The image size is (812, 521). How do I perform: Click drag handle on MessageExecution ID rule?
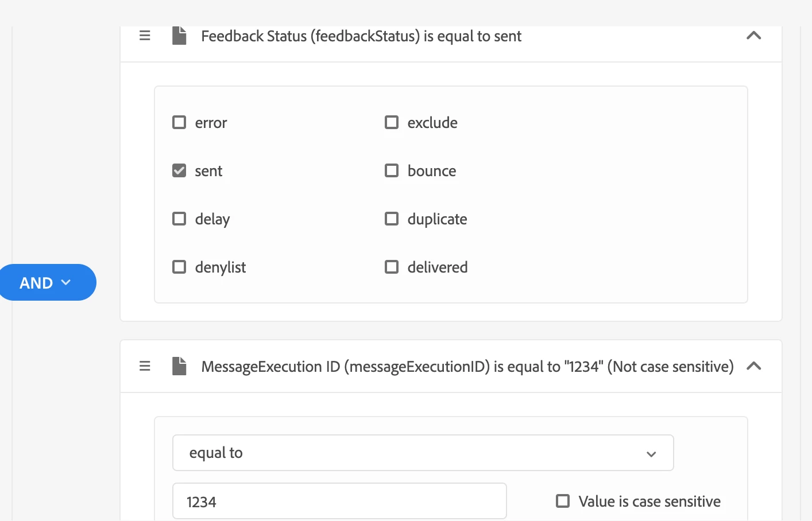145,366
